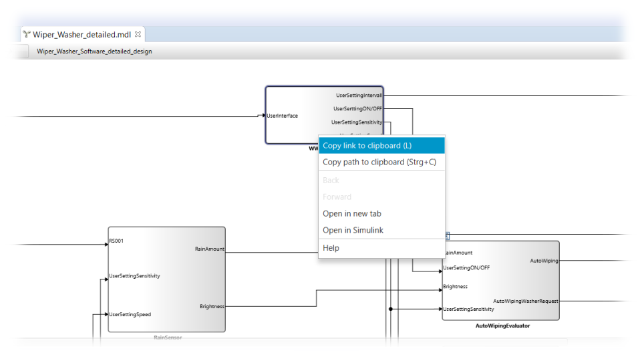644x357 pixels.
Task: Click Wiper_Washer_Software_detailed_design breadcrumb
Action: (94, 51)
